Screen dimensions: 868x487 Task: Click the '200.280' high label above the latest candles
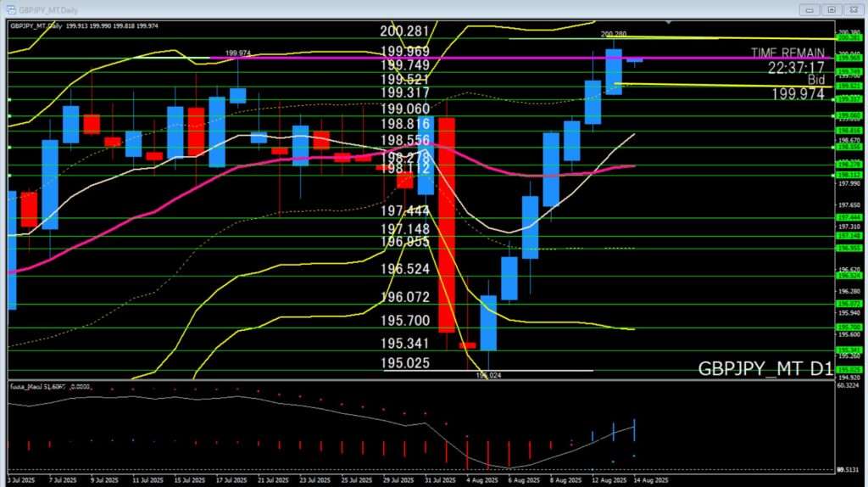pos(614,34)
